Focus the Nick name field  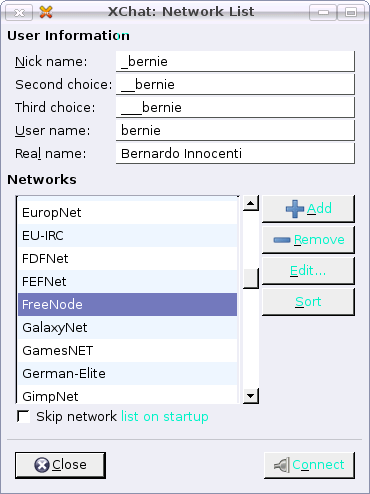[235, 61]
